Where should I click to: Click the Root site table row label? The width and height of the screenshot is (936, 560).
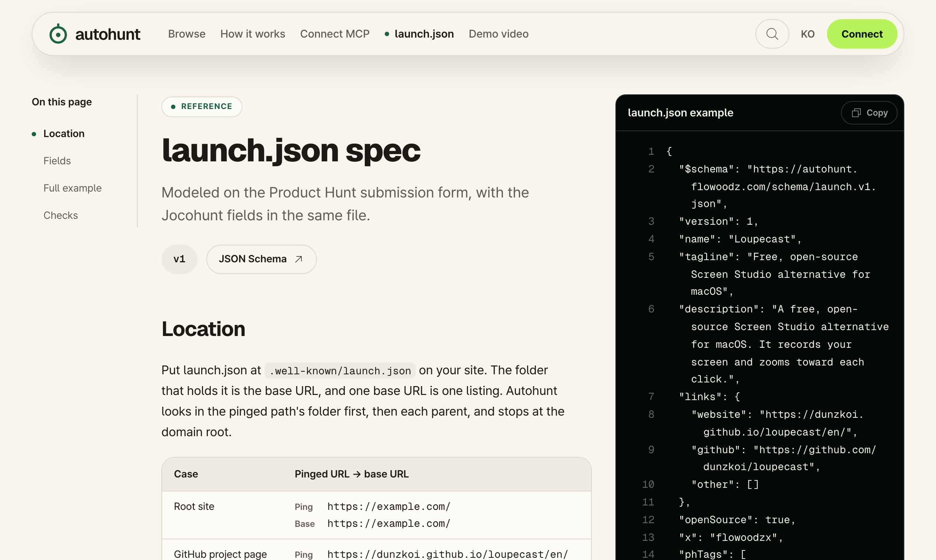pos(194,507)
